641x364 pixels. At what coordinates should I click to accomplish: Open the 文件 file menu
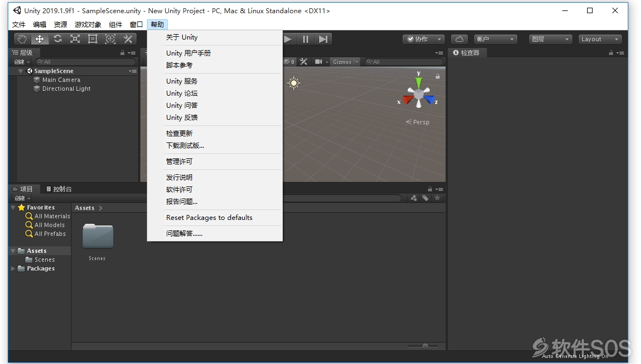point(19,25)
